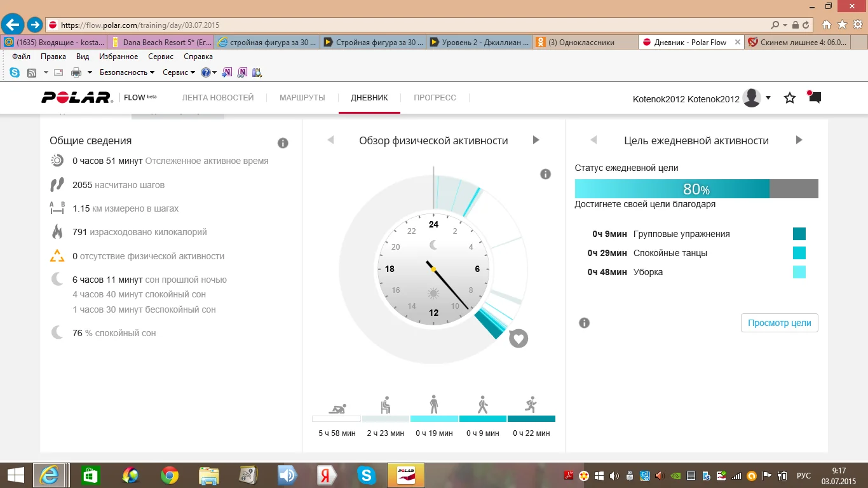This screenshot has width=868, height=488.
Task: Click info icon in Общие сведения panel
Action: click(x=283, y=143)
